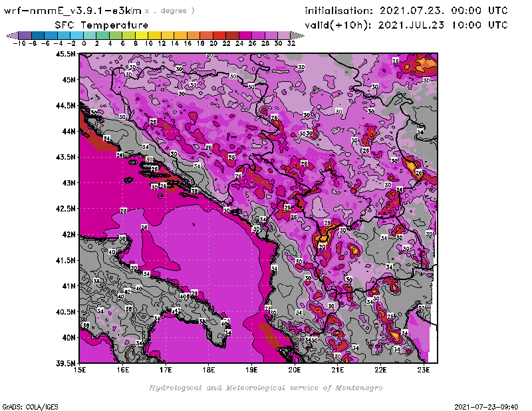Click the orange colorbar swatch between 16 and 18

(193, 35)
